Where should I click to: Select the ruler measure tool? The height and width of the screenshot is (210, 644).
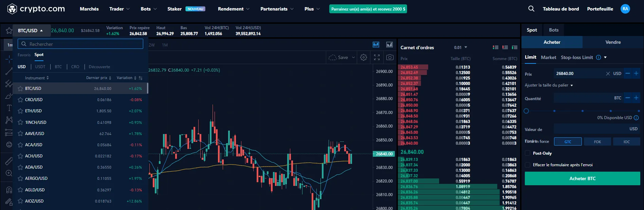point(9,161)
